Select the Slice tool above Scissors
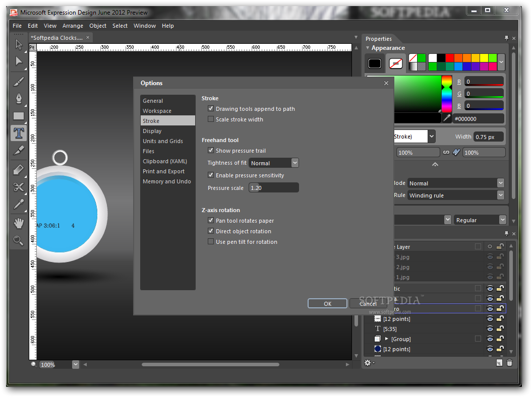 (19, 169)
